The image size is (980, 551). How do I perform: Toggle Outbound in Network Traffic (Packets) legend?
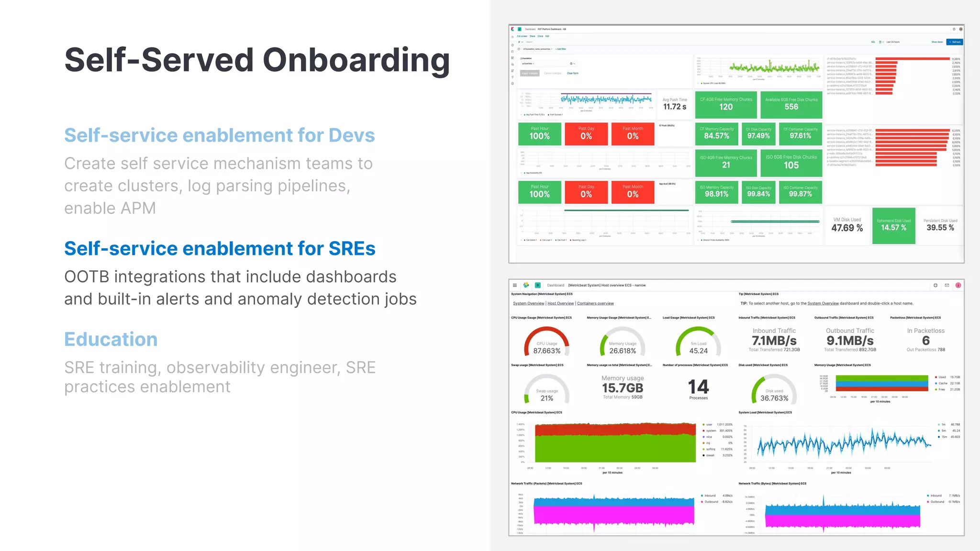[x=711, y=502]
